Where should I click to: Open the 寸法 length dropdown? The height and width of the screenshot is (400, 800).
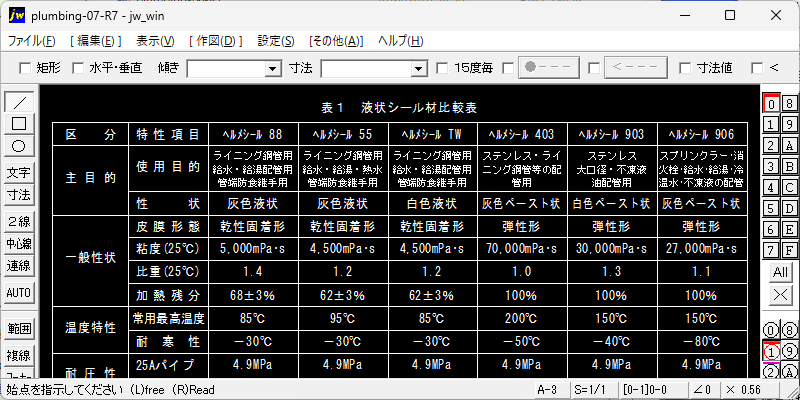coord(419,68)
